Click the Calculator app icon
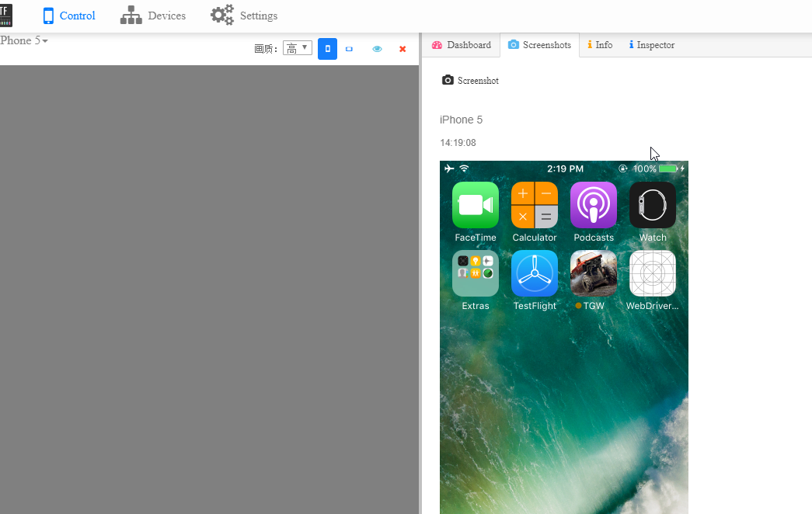 click(535, 205)
